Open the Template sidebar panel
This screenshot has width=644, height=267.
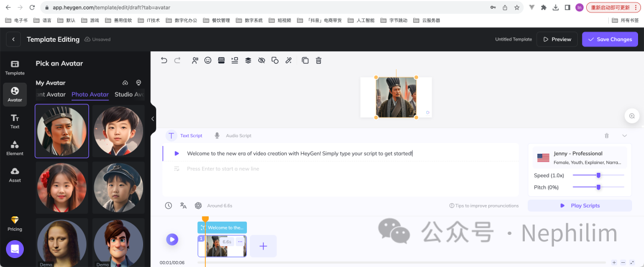pos(15,68)
